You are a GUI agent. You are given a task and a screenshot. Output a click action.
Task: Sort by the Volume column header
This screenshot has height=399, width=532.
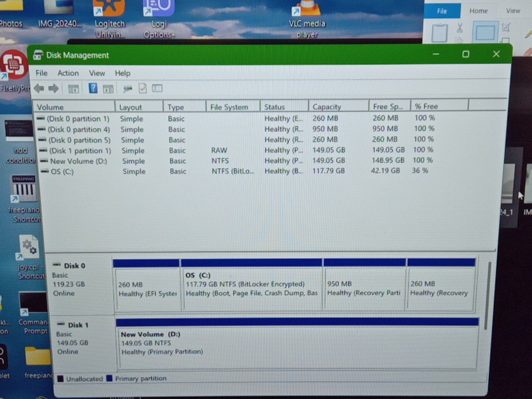[x=74, y=107]
